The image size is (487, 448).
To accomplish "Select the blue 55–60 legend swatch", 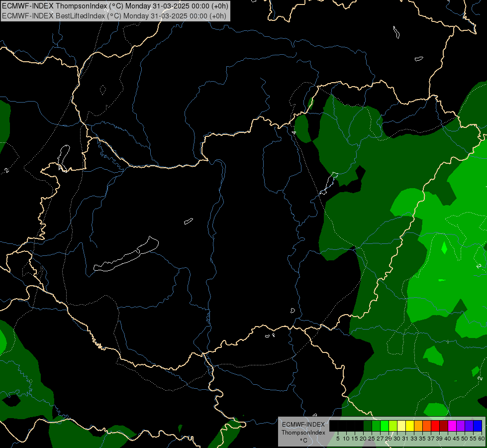I will (478, 426).
